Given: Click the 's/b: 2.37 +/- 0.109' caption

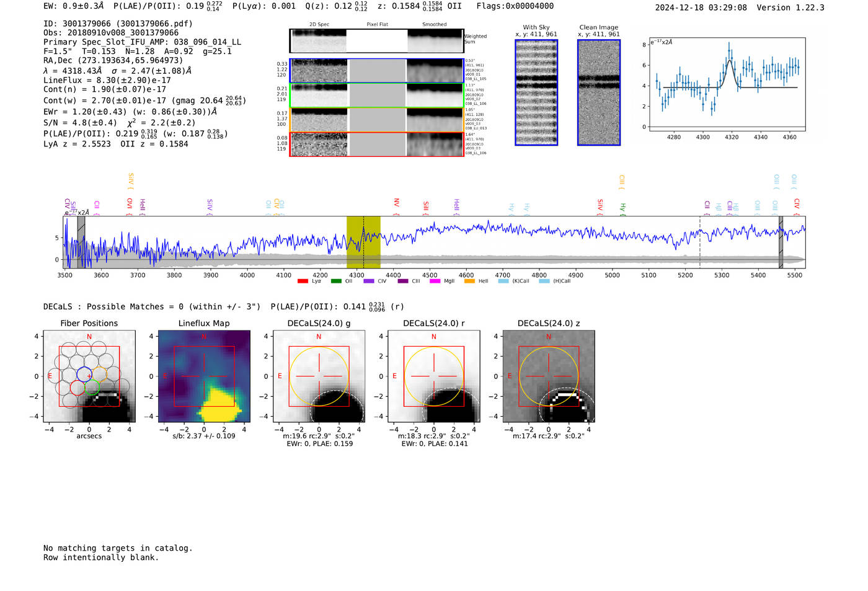Looking at the screenshot, I should pos(204,436).
